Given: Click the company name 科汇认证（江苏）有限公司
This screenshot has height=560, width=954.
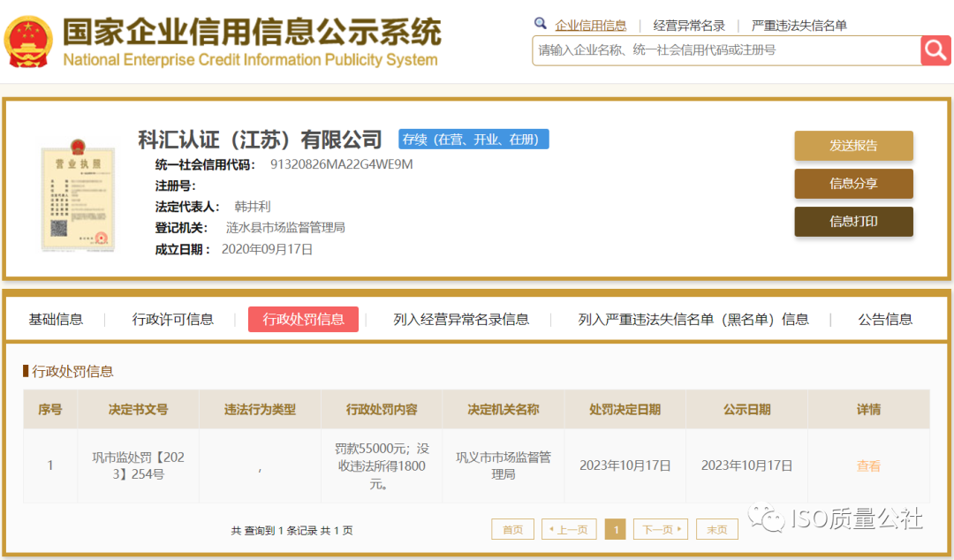Looking at the screenshot, I should (260, 140).
